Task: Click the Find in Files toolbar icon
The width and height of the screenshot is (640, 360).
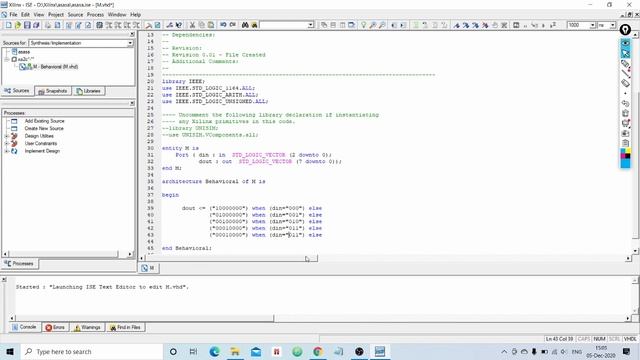Action: coord(254,25)
